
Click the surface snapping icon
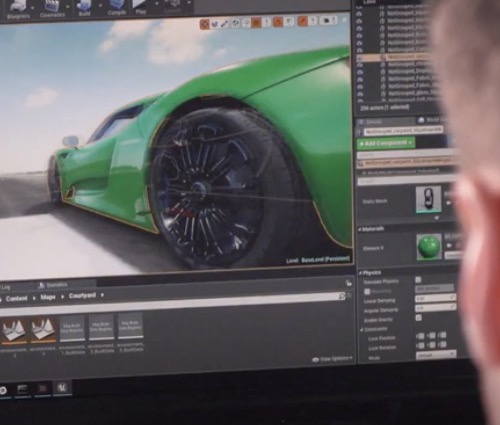click(x=246, y=23)
